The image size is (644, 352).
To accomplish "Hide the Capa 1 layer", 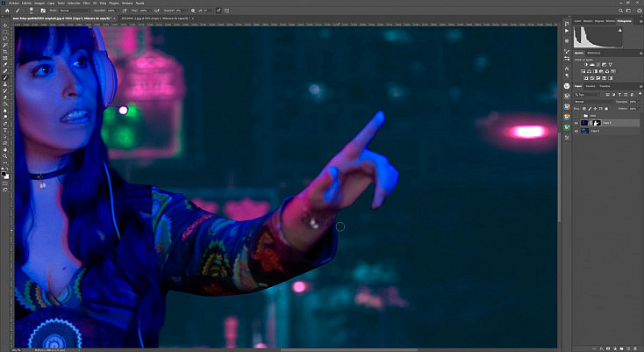I will pyautogui.click(x=576, y=123).
